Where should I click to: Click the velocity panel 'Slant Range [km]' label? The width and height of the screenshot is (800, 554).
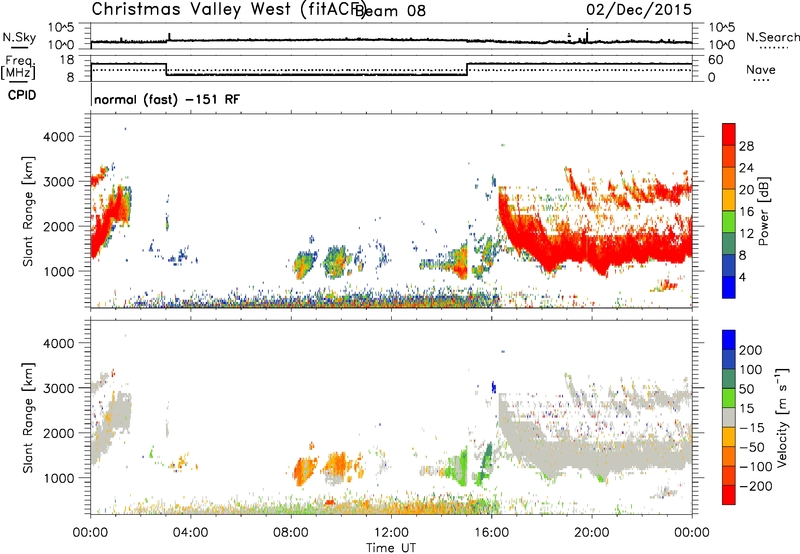tap(28, 418)
